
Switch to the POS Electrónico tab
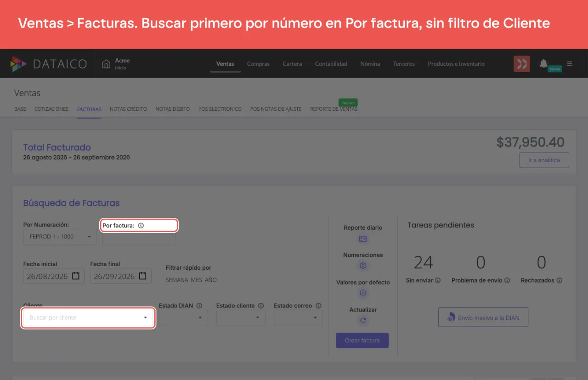pyautogui.click(x=220, y=109)
